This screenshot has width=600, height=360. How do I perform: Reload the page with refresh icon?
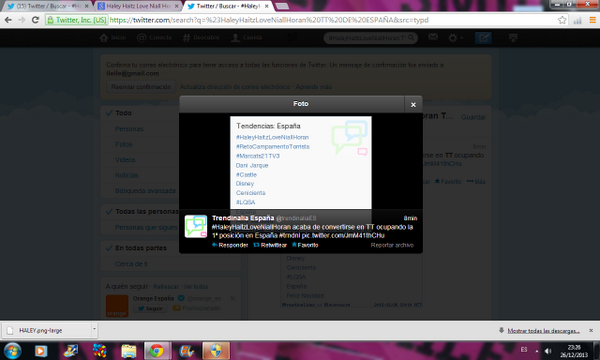[35, 20]
